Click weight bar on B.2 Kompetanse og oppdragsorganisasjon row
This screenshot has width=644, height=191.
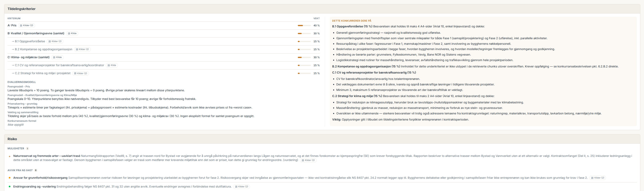pyautogui.click(x=304, y=49)
